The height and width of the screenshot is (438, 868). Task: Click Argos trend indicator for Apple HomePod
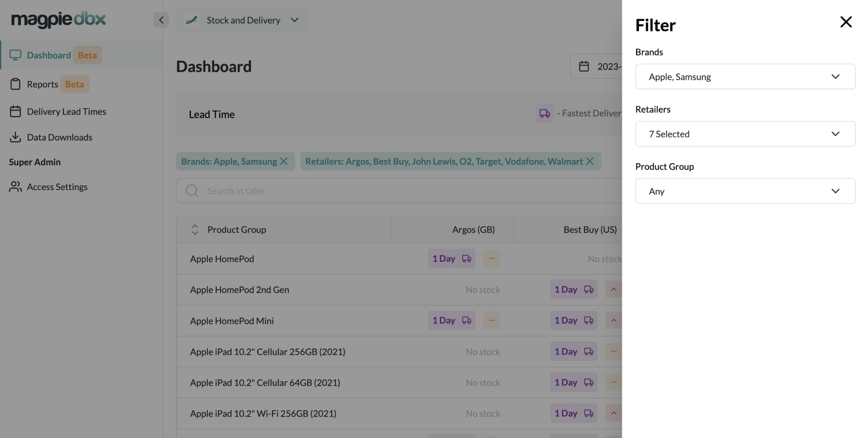(492, 259)
